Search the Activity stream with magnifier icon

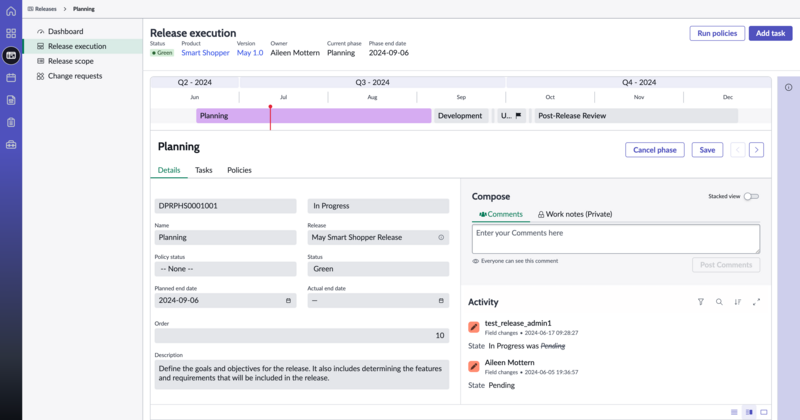[719, 302]
